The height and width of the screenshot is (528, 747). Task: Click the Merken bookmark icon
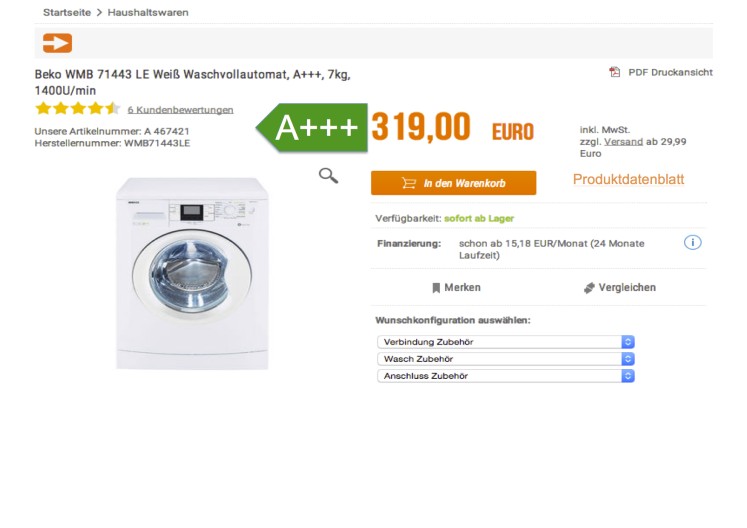click(x=436, y=288)
